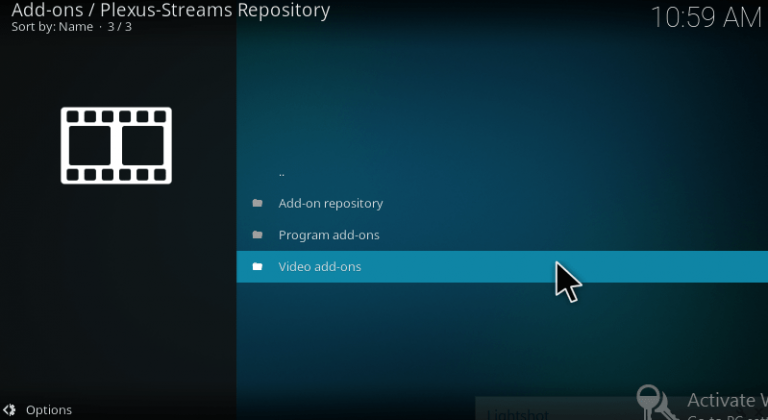Click the 3 / 3 item counter
Image resolution: width=768 pixels, height=420 pixels.
(118, 26)
